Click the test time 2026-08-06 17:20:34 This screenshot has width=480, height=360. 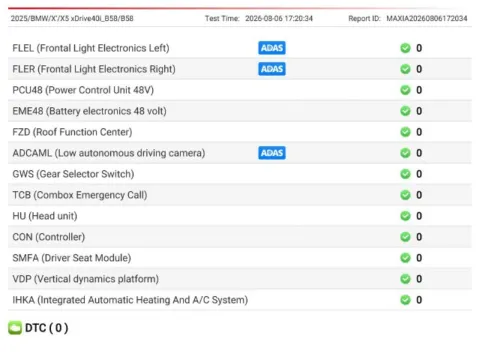(x=279, y=18)
